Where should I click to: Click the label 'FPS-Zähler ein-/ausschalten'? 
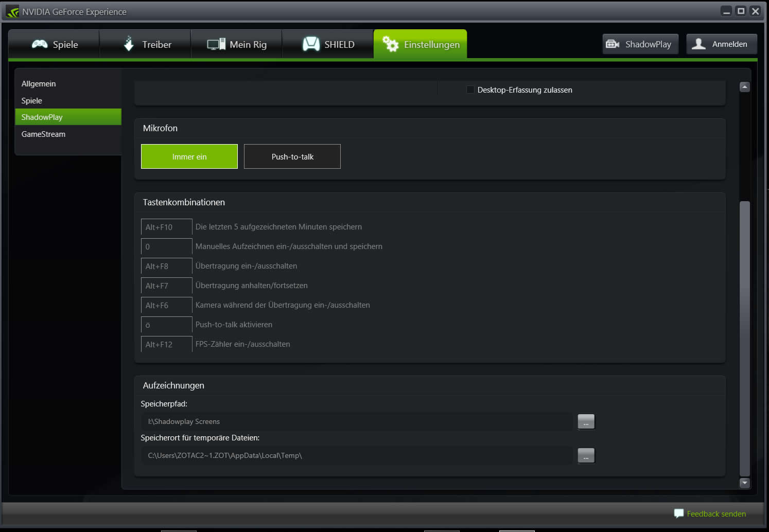242,344
